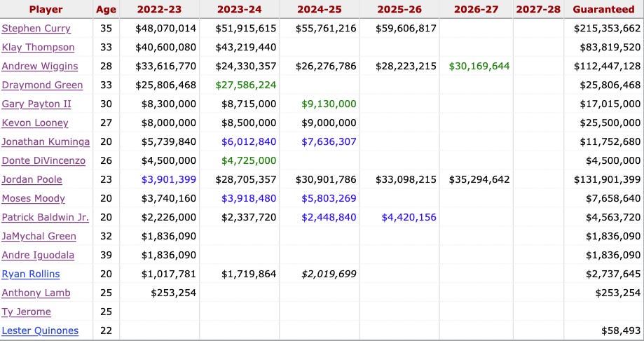Select the Guaranteed column header
Viewport: 644px width, 341px height.
point(604,9)
